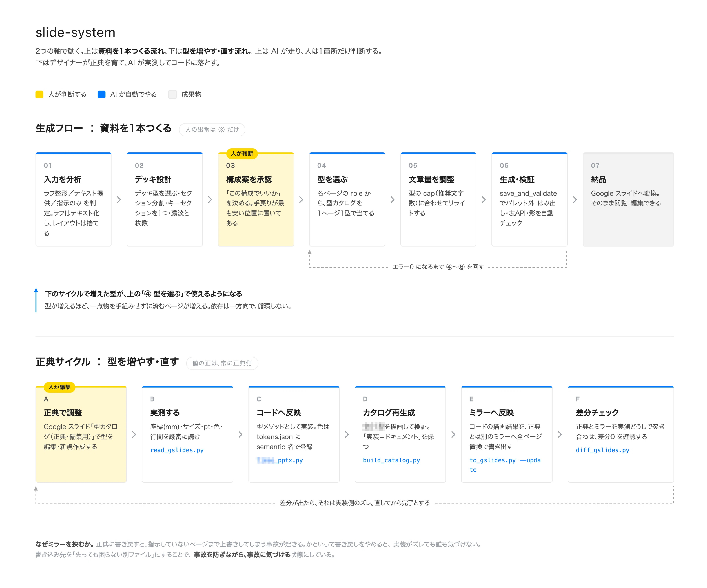Select the yellow card 03 構成案を承認
Viewport: 707px width, 588px height.
click(x=256, y=199)
